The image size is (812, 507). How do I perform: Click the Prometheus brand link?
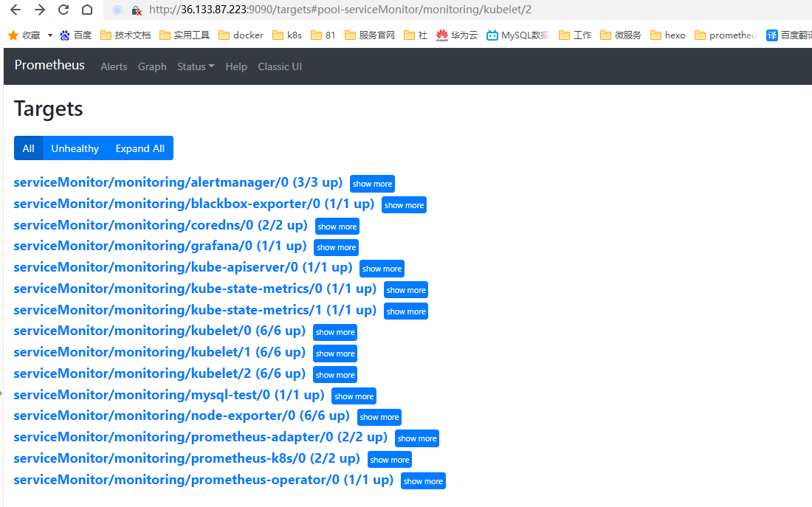click(x=49, y=65)
